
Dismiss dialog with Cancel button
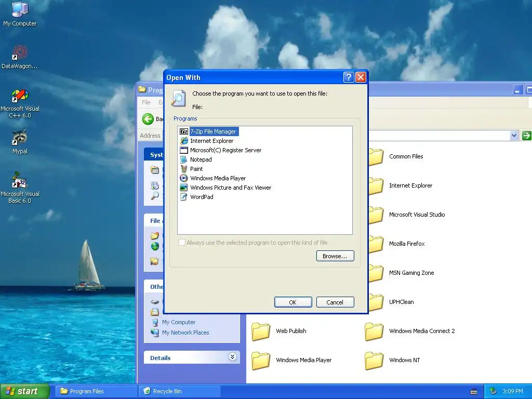click(x=335, y=302)
